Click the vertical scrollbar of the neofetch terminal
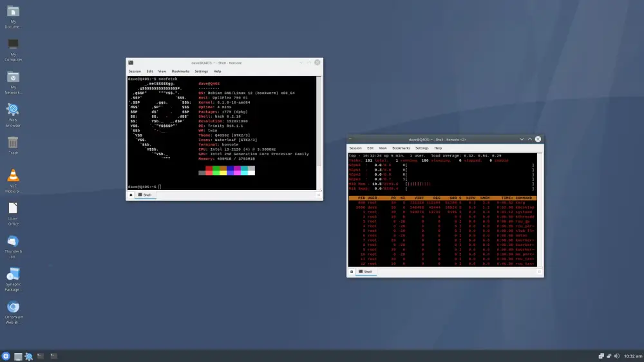Viewport: 644px width, 362px height. tap(319, 133)
